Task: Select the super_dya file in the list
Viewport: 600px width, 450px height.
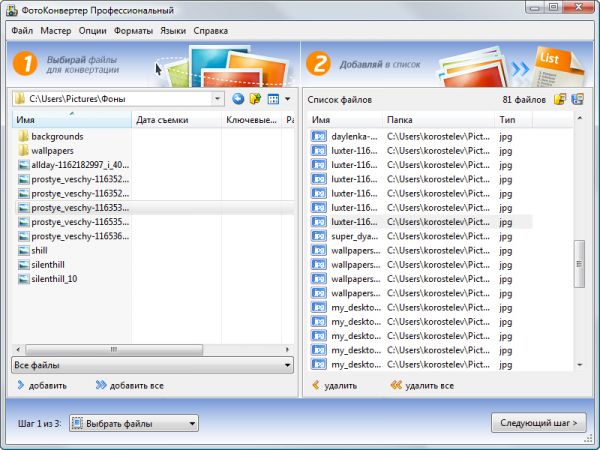Action: click(420, 236)
